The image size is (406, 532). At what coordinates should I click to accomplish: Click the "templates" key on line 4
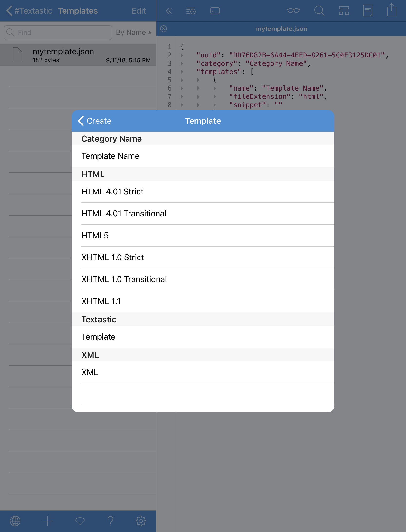click(219, 72)
